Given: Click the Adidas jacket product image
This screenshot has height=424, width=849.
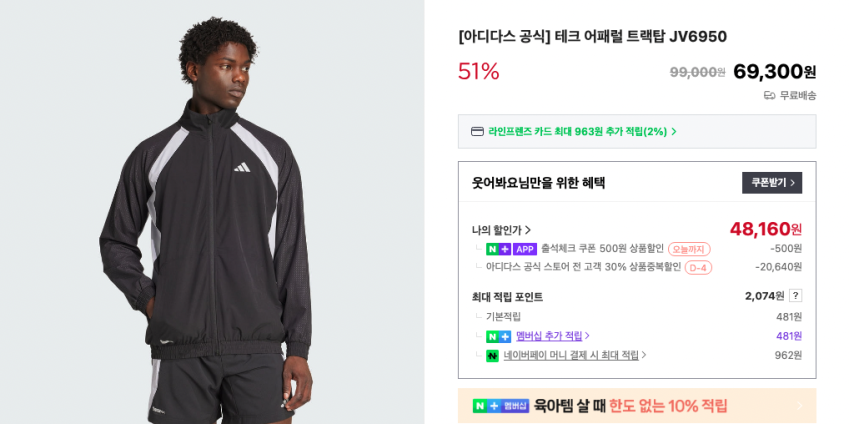Looking at the screenshot, I should click(212, 212).
